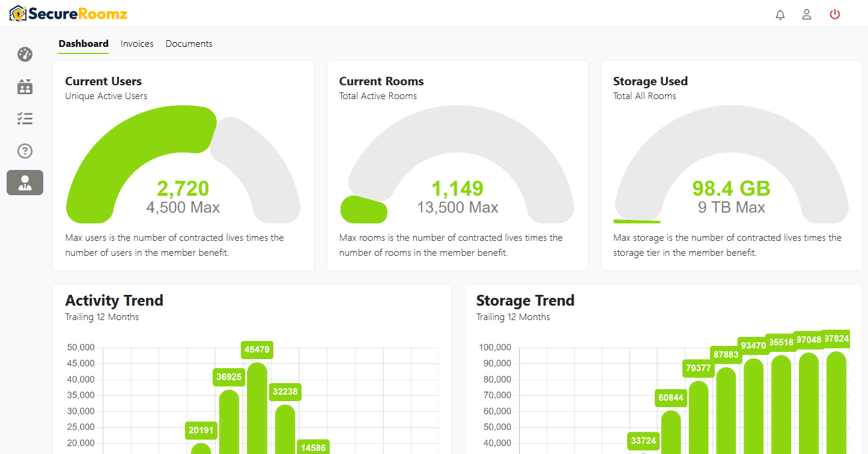Click the 97048 storage bar label

[x=809, y=340]
